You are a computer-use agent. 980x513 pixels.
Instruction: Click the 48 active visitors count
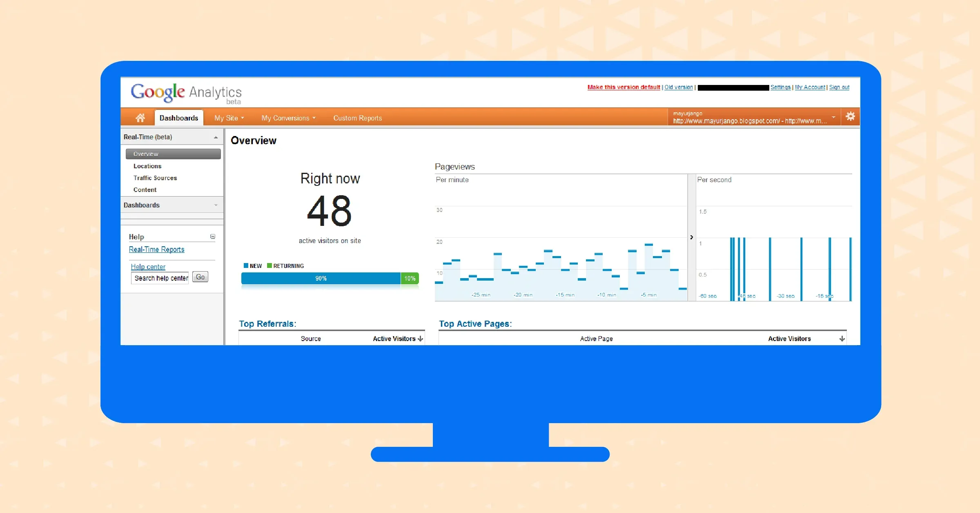coord(330,211)
